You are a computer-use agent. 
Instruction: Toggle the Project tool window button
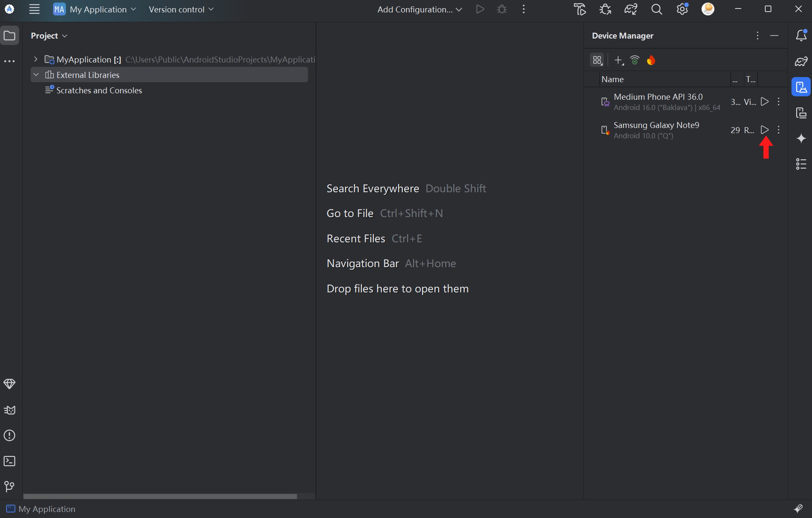9,36
